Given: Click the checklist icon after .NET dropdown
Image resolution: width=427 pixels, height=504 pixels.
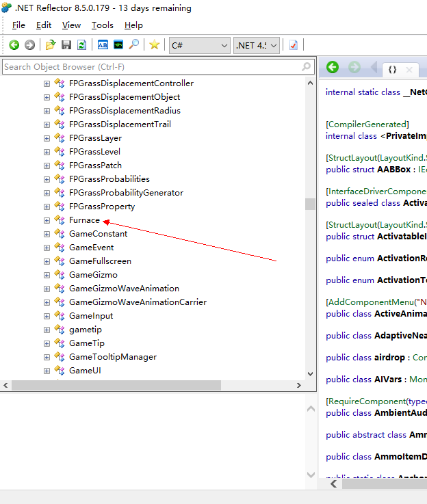Looking at the screenshot, I should [294, 45].
